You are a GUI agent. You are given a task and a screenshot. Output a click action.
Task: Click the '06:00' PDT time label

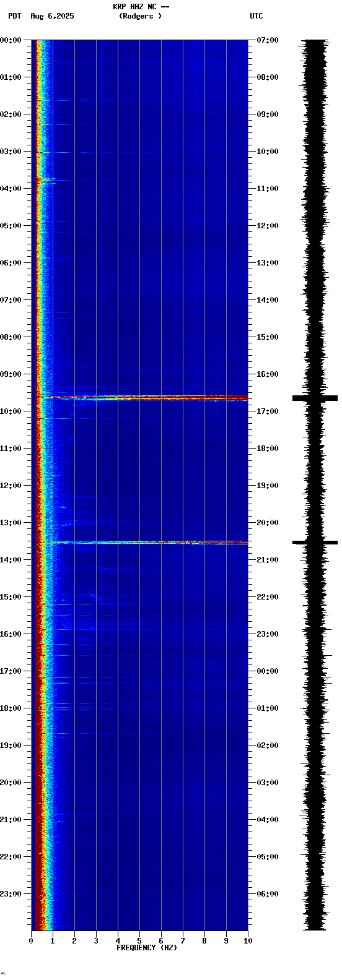pyautogui.click(x=11, y=263)
